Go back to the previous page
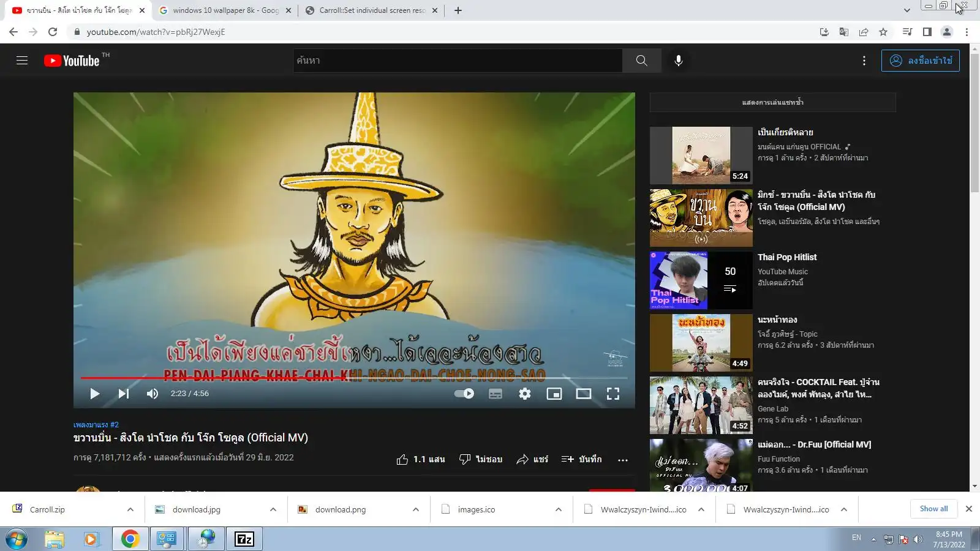The height and width of the screenshot is (551, 980). (13, 32)
